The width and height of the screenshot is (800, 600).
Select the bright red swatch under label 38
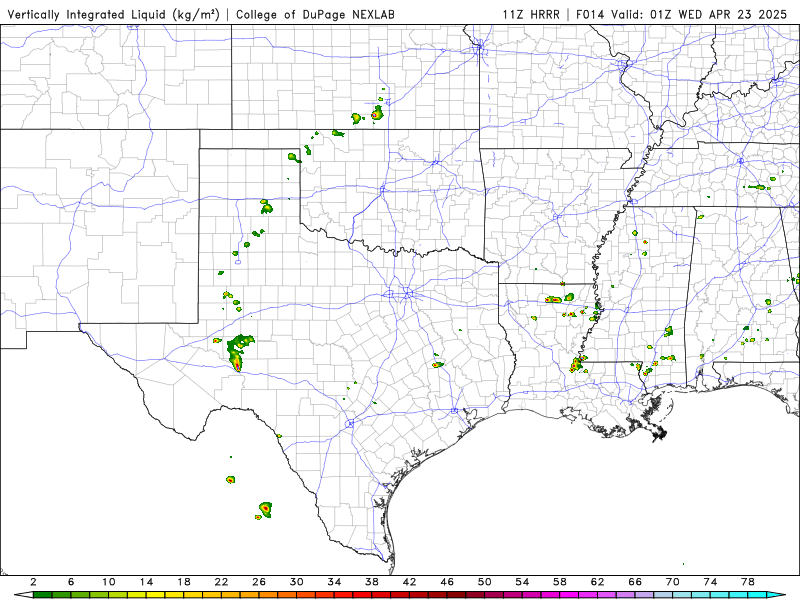tap(381, 595)
